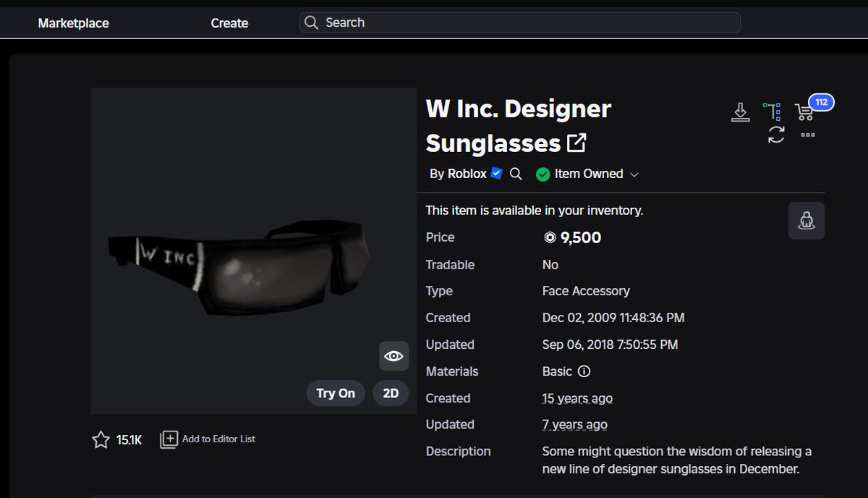Click the 15 years ago created value
The width and height of the screenshot is (868, 498).
click(577, 398)
